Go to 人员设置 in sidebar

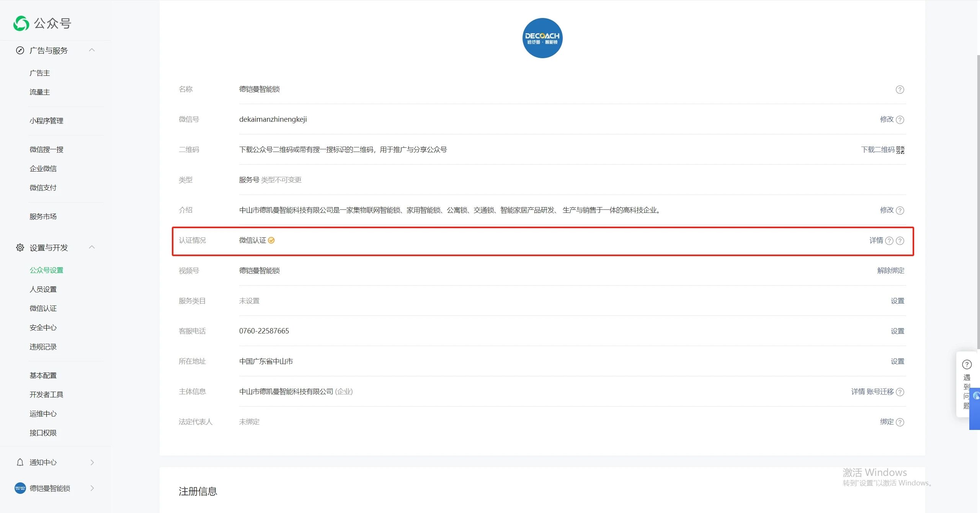pyautogui.click(x=43, y=289)
